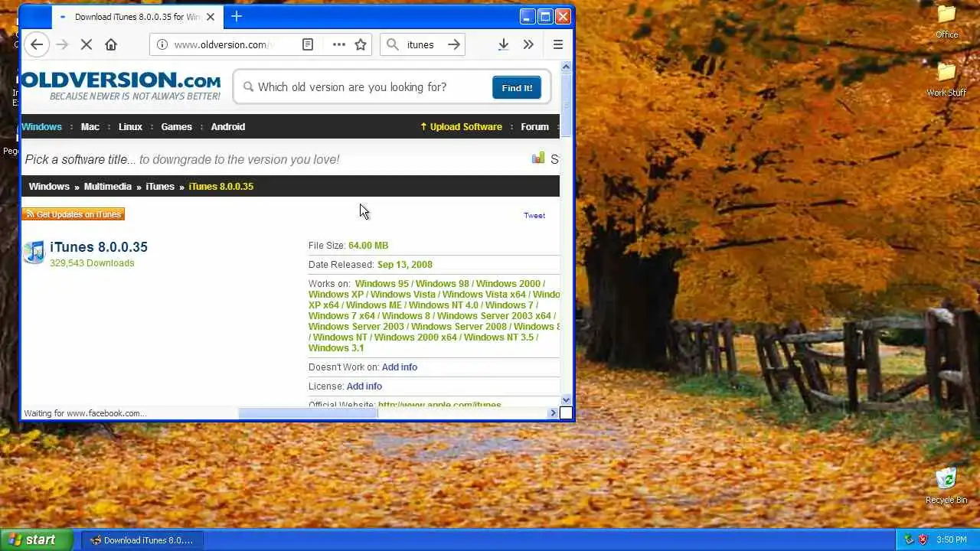980x551 pixels.
Task: Click search magnifier in browser search box
Action: [393, 44]
